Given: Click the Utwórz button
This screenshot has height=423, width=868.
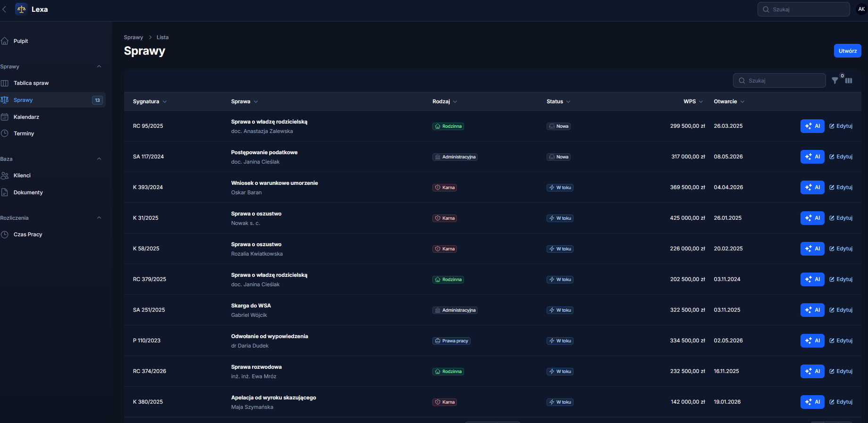Looking at the screenshot, I should (x=848, y=51).
